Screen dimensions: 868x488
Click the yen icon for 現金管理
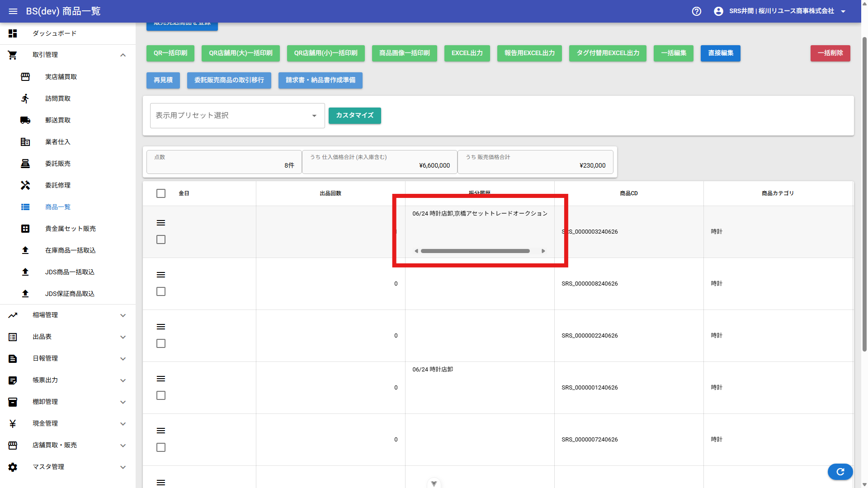[x=13, y=424]
